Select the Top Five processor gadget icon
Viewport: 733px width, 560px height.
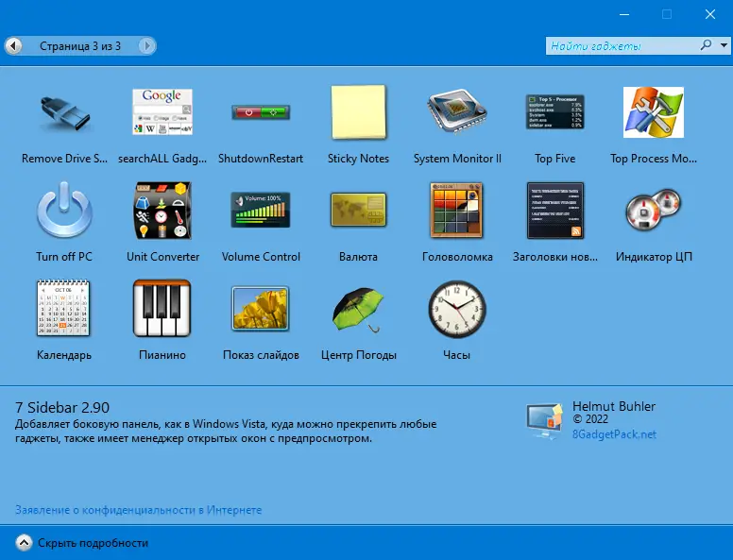(554, 112)
